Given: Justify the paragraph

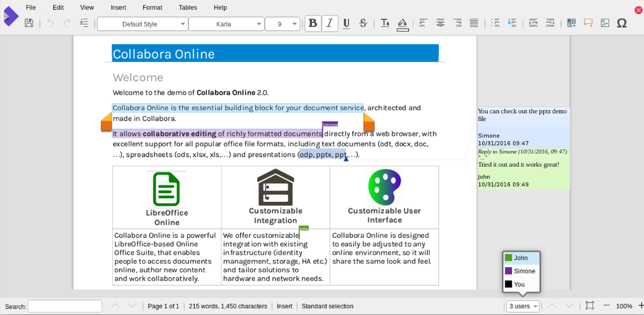Looking at the screenshot, I should 474,23.
